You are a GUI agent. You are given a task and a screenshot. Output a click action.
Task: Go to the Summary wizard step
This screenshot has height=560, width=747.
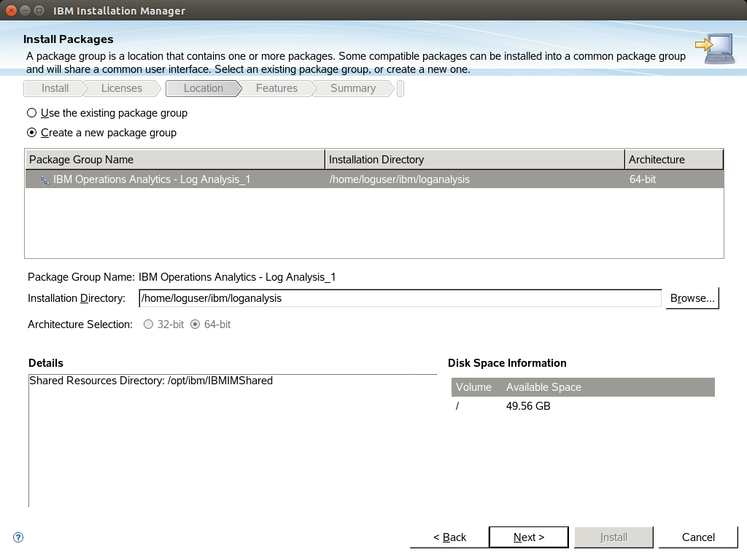click(x=353, y=88)
